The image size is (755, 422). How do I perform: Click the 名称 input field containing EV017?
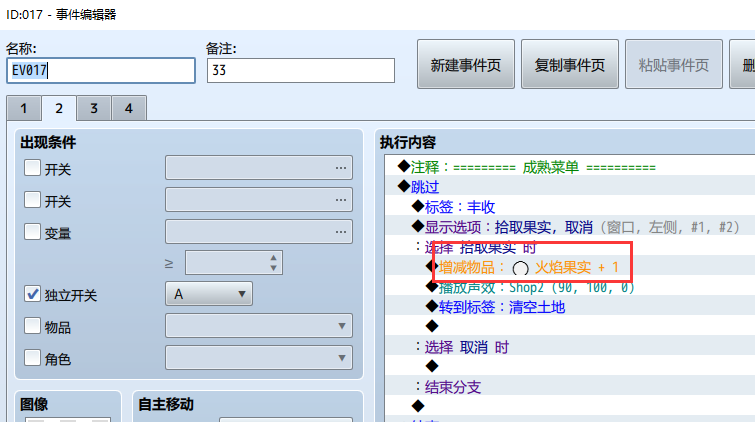click(101, 70)
